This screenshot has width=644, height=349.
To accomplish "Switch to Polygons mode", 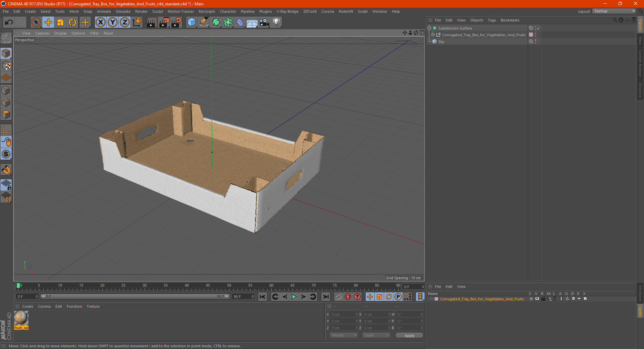I will click(x=6, y=114).
